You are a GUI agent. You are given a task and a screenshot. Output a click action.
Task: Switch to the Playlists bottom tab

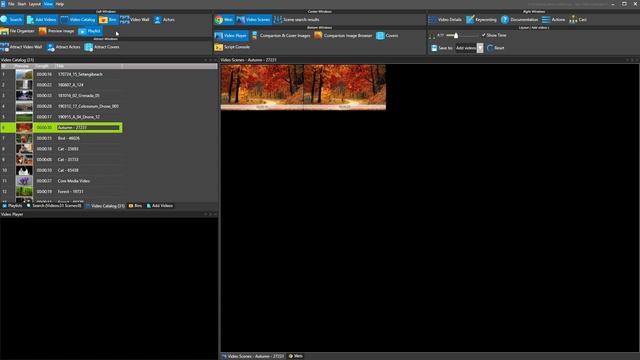(x=12, y=206)
